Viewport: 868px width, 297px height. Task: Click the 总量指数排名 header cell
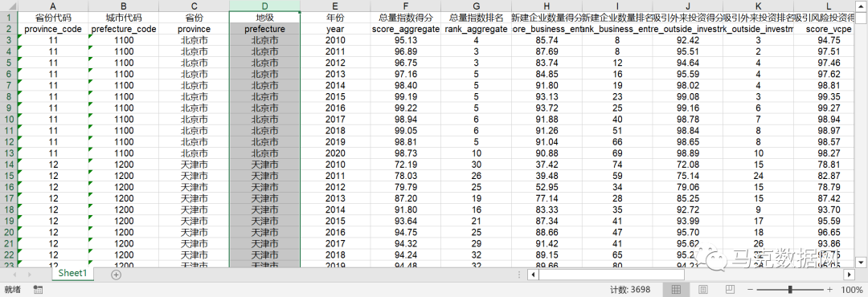point(476,18)
